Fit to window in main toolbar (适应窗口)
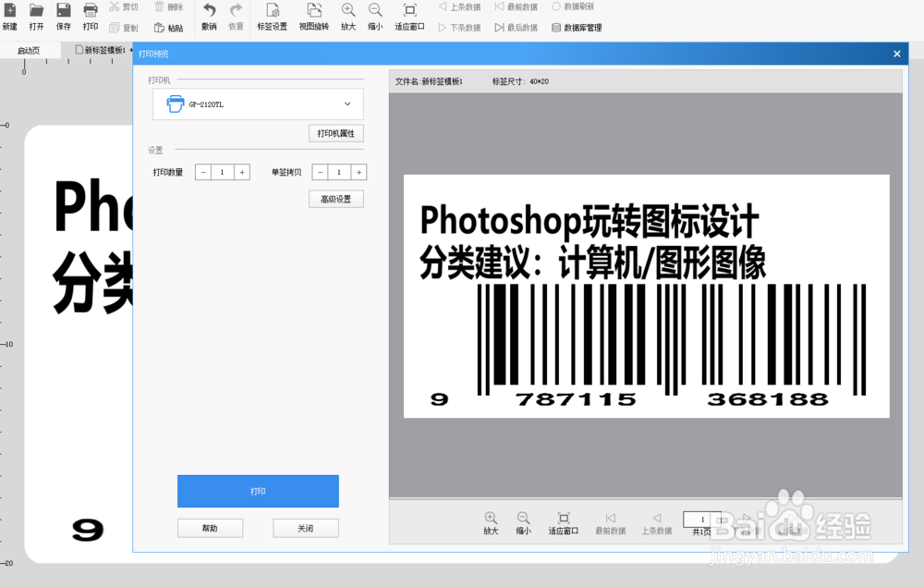 coord(409,17)
